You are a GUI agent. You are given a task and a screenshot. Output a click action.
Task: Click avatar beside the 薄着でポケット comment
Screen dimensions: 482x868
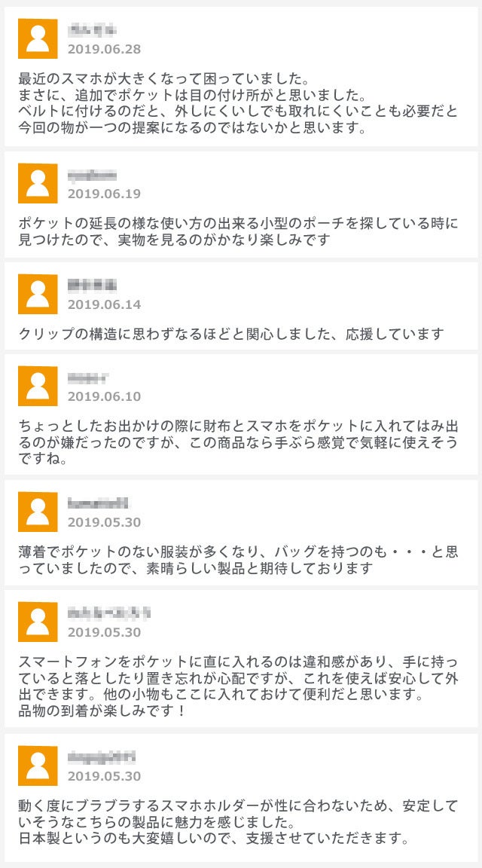click(x=38, y=512)
